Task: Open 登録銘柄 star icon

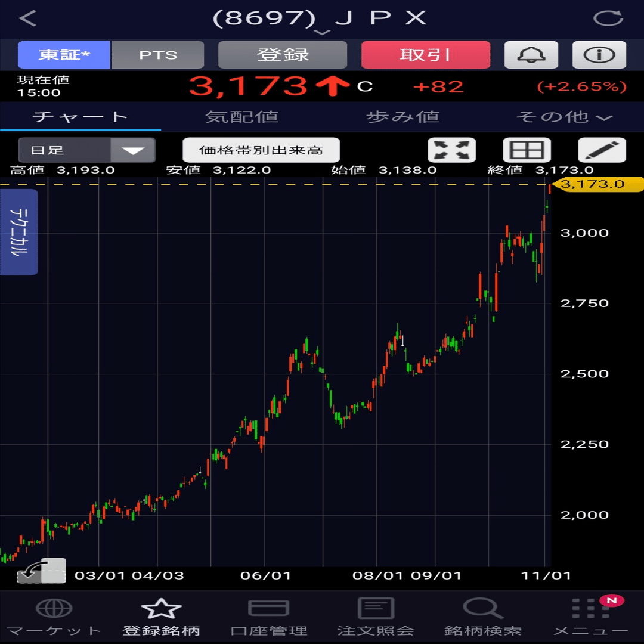Action: [x=161, y=608]
